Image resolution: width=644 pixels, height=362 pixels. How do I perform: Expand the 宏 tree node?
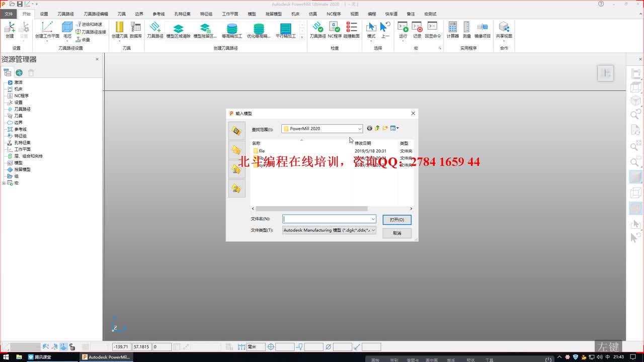pos(4,183)
